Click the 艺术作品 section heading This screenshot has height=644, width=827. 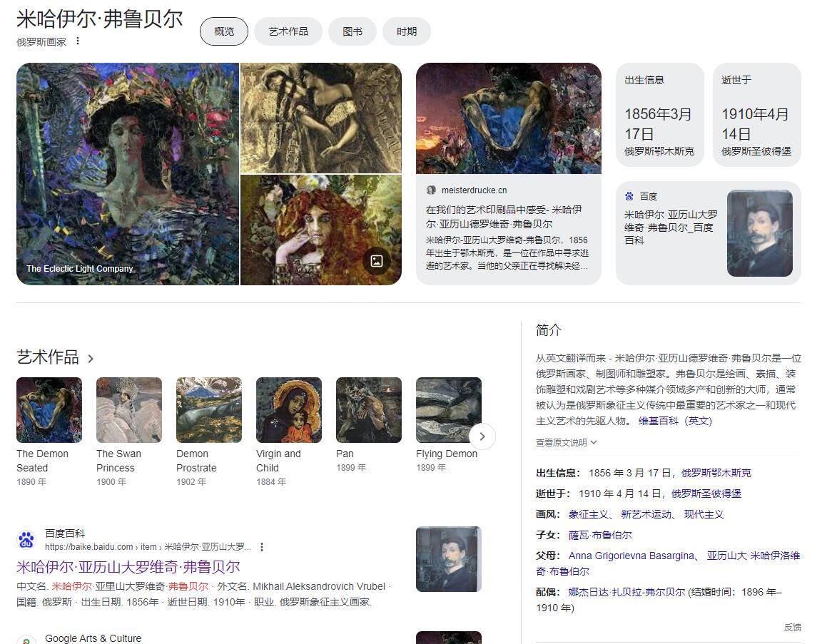pyautogui.click(x=48, y=357)
